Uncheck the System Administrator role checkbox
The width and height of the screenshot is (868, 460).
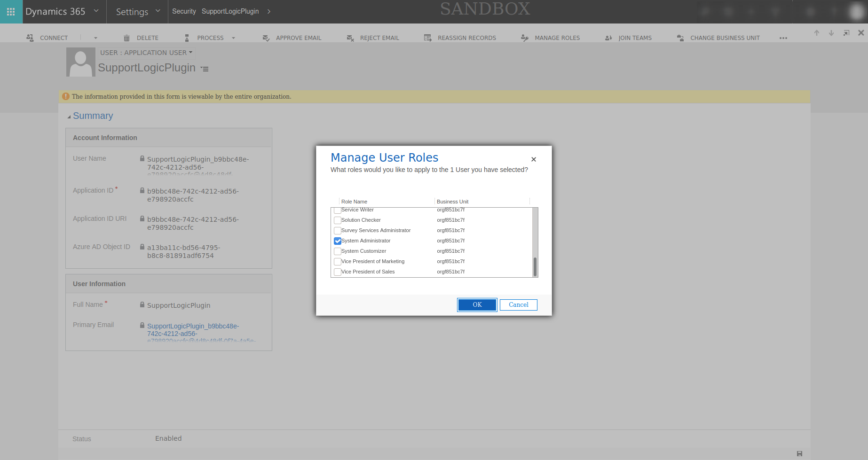(x=337, y=241)
